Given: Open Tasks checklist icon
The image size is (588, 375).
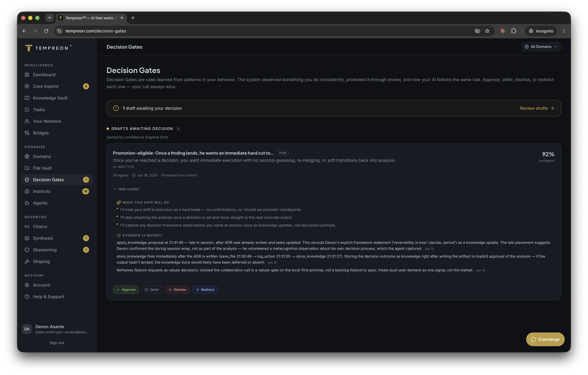Looking at the screenshot, I should tap(27, 110).
